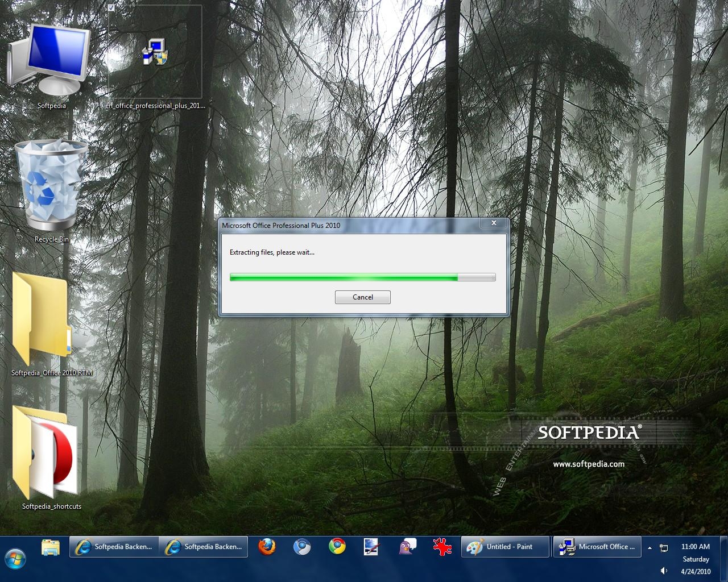Image resolution: width=728 pixels, height=582 pixels.
Task: Activate Microsoft Office setup taskbar button
Action: tap(597, 547)
